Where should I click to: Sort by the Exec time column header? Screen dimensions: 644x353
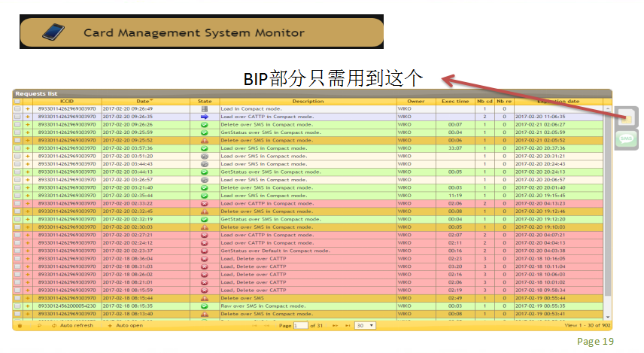(x=455, y=101)
